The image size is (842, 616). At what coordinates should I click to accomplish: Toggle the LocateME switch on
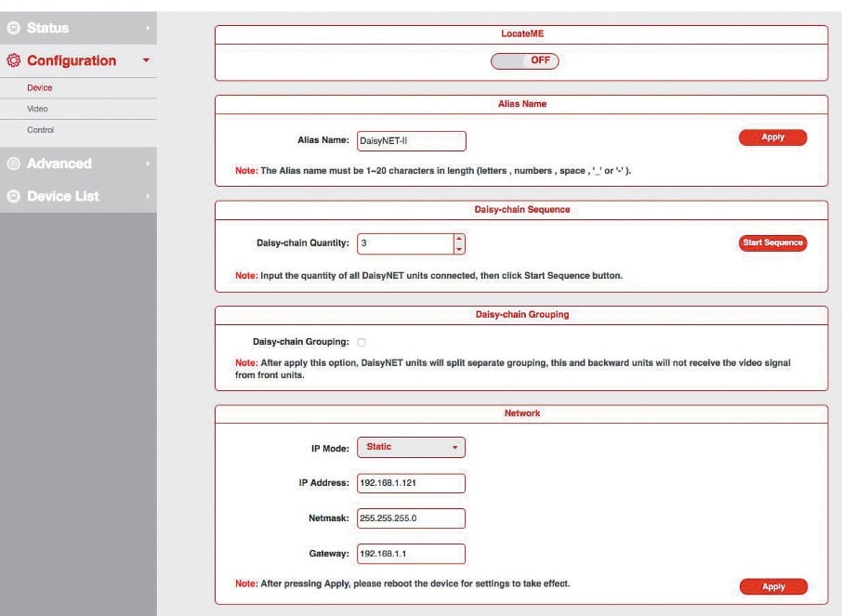(x=525, y=60)
